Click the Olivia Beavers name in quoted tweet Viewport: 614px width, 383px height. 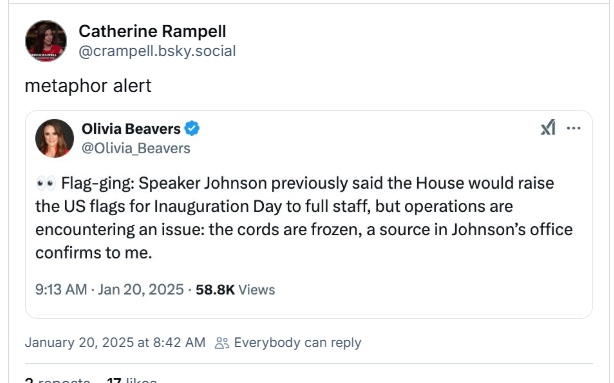[x=131, y=129]
